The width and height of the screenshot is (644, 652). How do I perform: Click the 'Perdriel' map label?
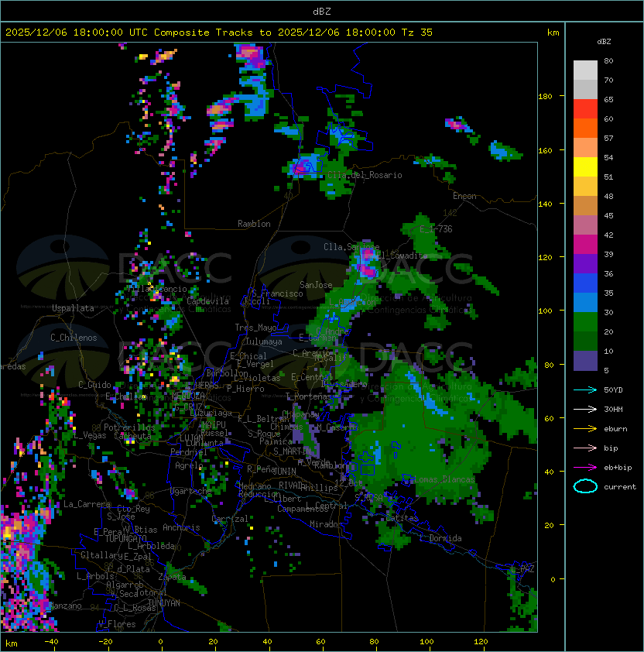pos(189,452)
